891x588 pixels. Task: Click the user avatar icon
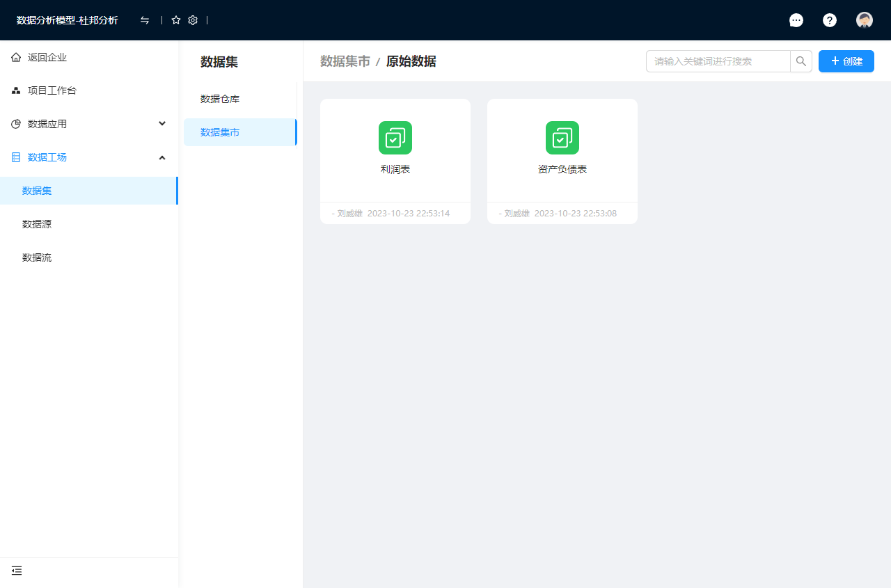pyautogui.click(x=865, y=20)
